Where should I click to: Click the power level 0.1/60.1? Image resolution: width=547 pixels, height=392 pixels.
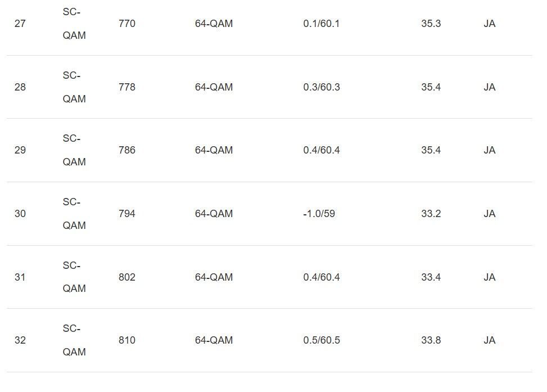pyautogui.click(x=321, y=24)
